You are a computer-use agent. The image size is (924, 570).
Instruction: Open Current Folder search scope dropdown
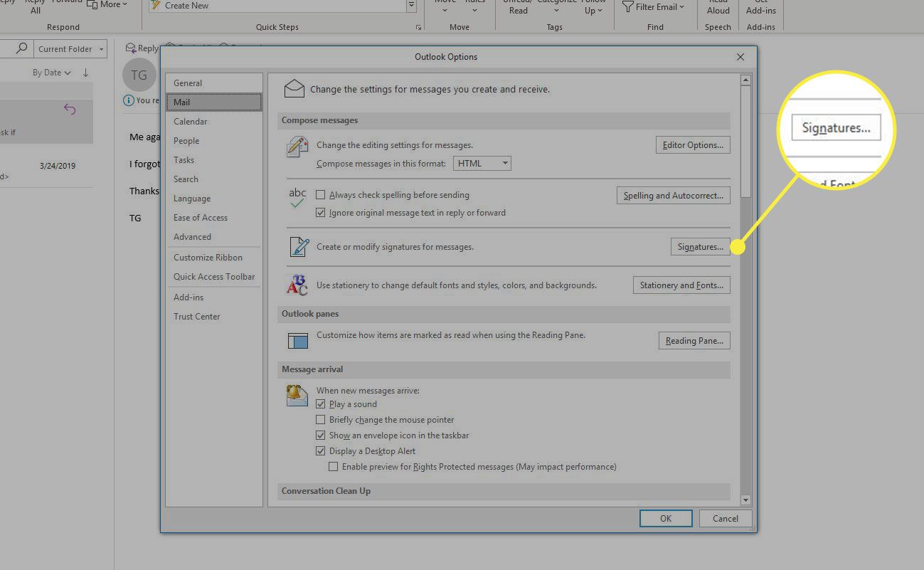point(71,49)
